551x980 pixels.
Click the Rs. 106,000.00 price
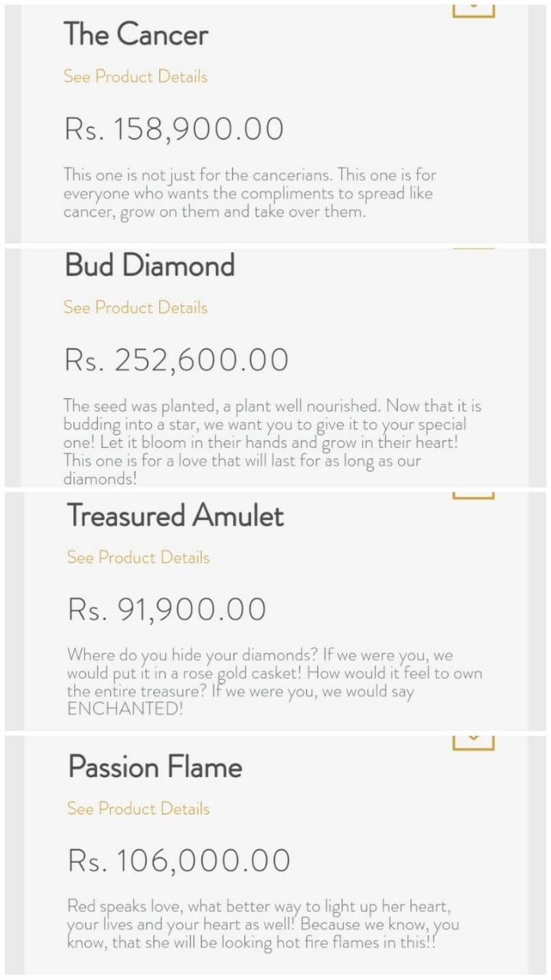coord(180,861)
